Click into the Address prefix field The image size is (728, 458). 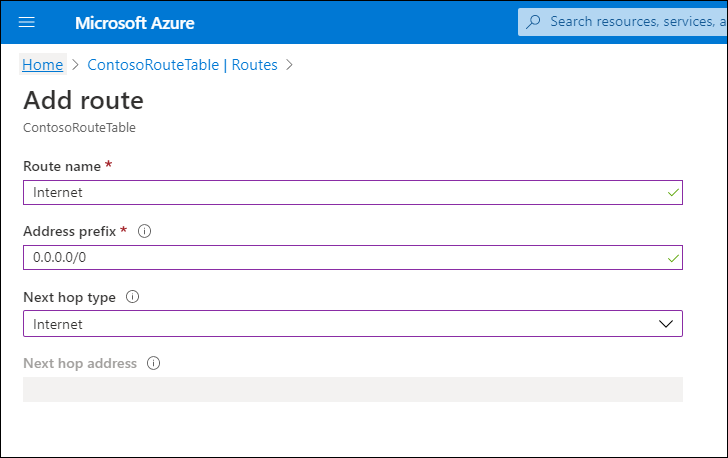tap(340, 258)
